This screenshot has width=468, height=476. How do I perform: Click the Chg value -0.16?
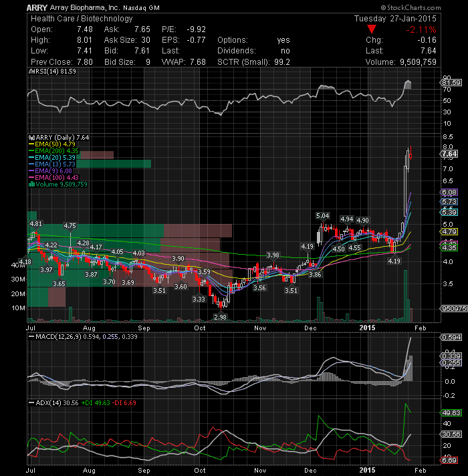coord(427,40)
